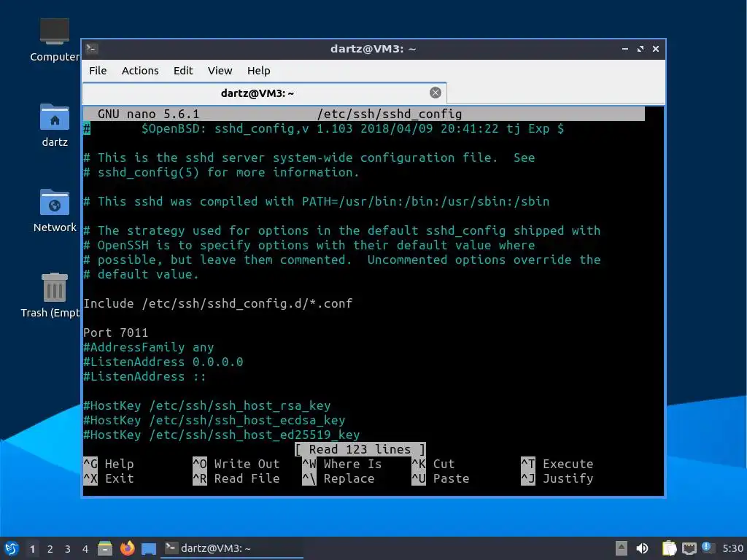
Task: Click the '#ListenAddress 0.0.0.0' line
Action: (163, 362)
